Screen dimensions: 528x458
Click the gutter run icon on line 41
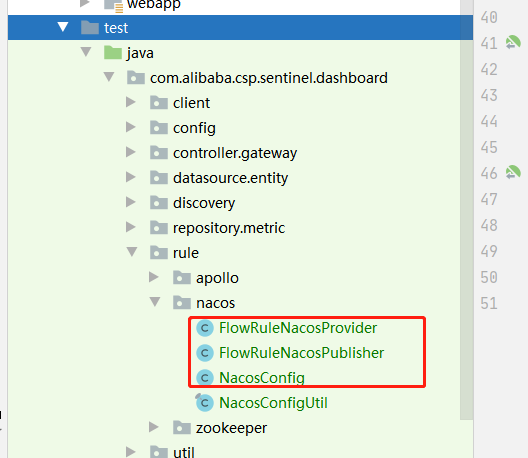coord(513,43)
